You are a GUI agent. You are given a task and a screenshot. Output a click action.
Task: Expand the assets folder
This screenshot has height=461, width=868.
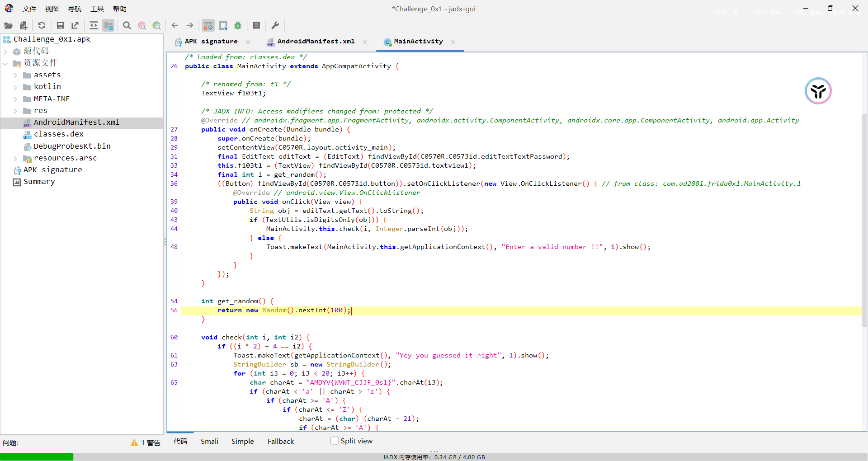click(15, 75)
